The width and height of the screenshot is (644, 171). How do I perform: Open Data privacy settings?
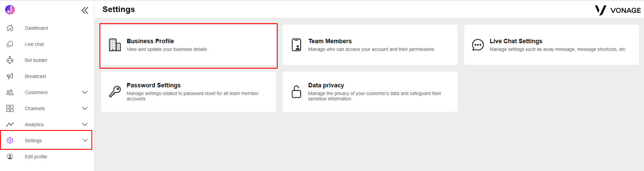(x=370, y=92)
